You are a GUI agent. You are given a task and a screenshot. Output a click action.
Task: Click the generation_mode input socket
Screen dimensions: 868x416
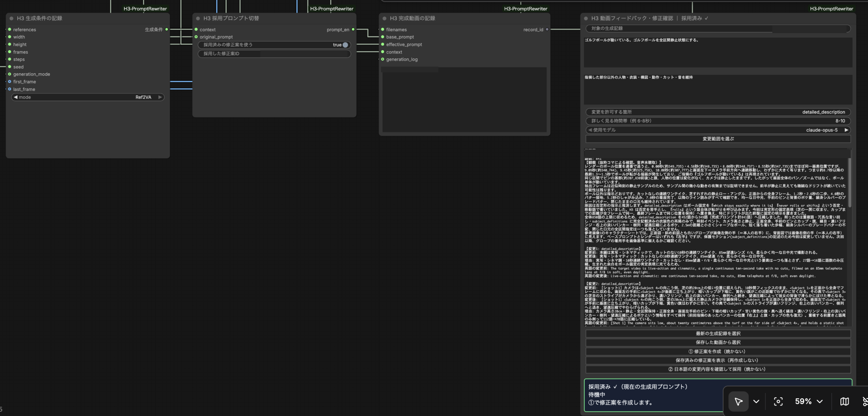[x=9, y=74]
